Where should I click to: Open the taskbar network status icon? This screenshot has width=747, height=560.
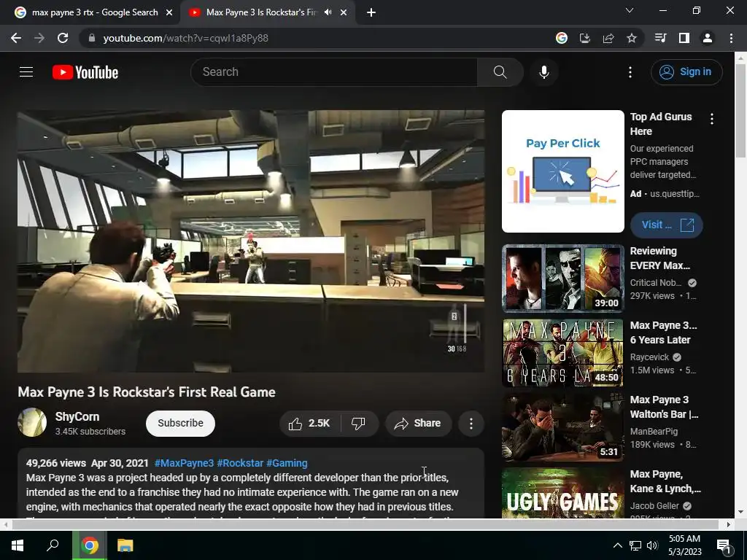pyautogui.click(x=635, y=545)
